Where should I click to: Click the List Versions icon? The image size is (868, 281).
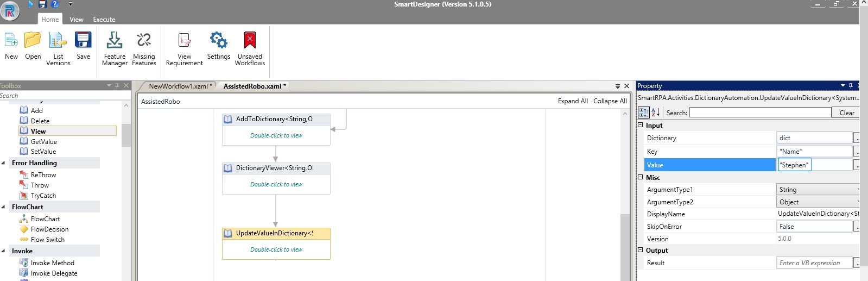click(x=58, y=41)
